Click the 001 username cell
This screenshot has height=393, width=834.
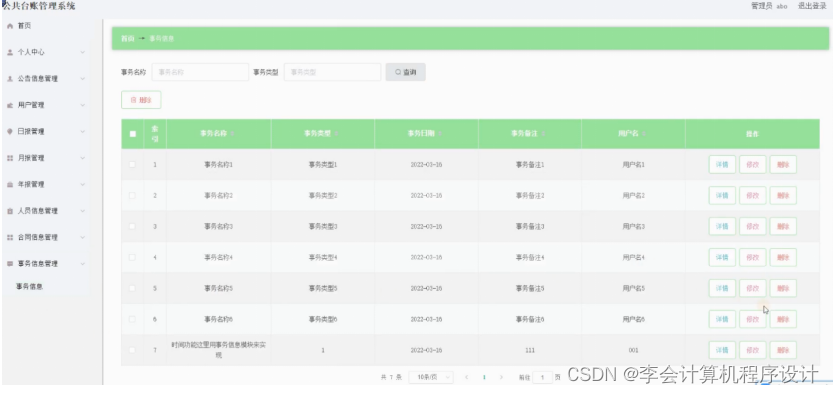(x=633, y=350)
